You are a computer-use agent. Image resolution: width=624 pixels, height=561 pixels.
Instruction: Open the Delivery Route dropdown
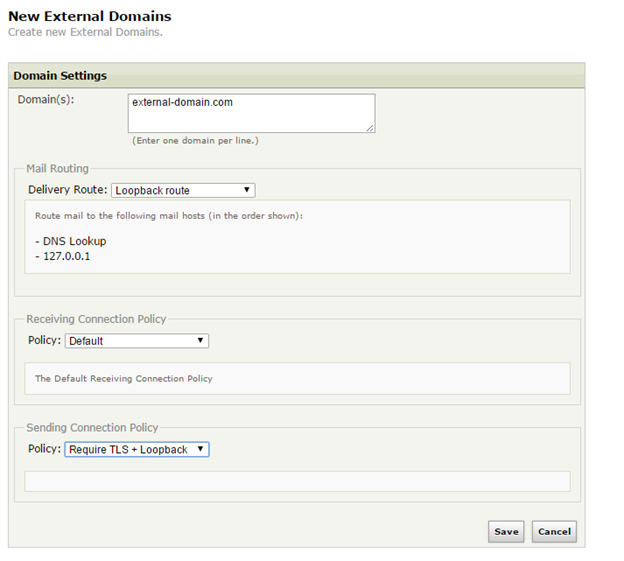tap(183, 190)
